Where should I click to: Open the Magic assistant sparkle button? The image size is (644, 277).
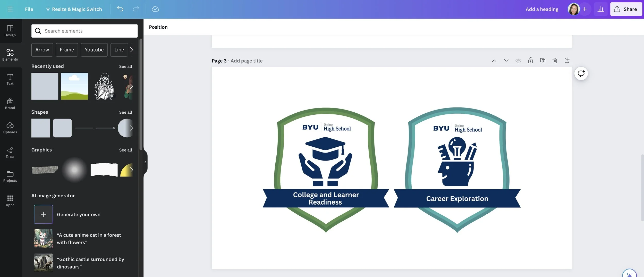[629, 273]
